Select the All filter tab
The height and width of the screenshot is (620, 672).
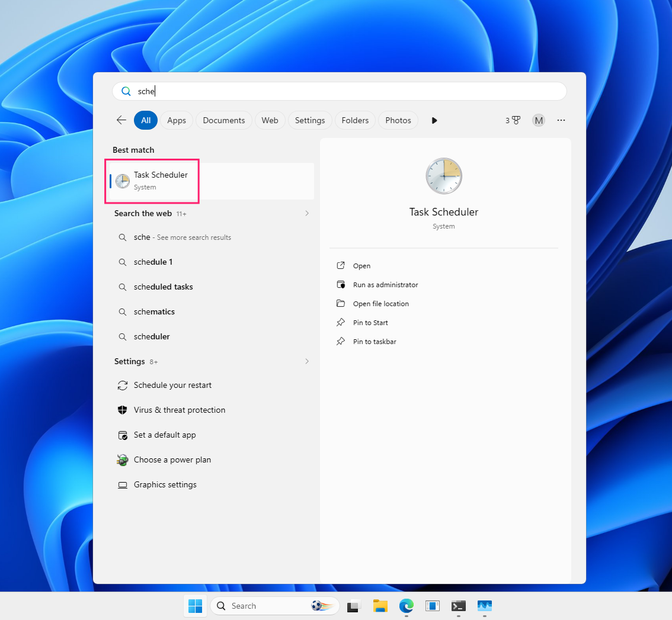click(146, 120)
